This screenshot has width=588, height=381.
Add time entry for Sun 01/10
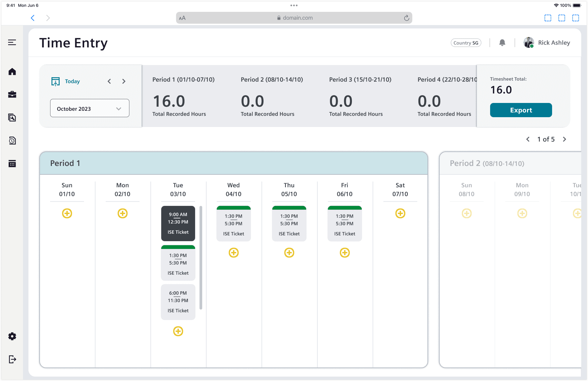(67, 213)
